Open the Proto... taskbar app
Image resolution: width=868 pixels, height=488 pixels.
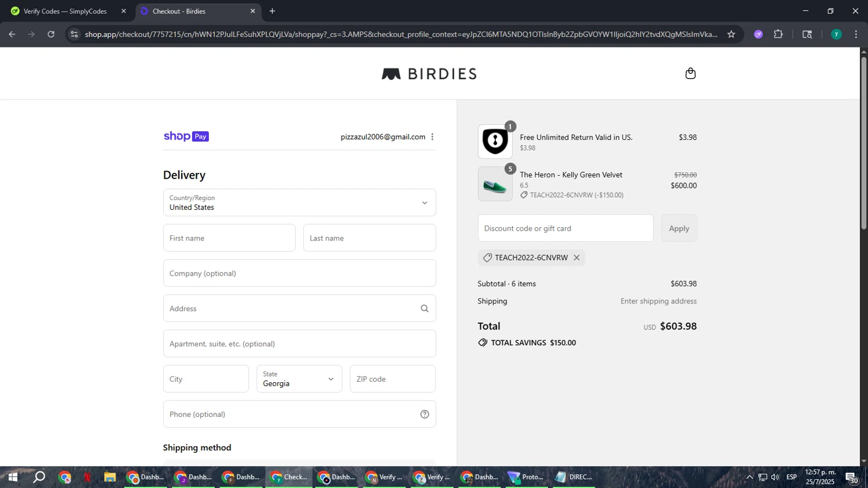tap(526, 477)
